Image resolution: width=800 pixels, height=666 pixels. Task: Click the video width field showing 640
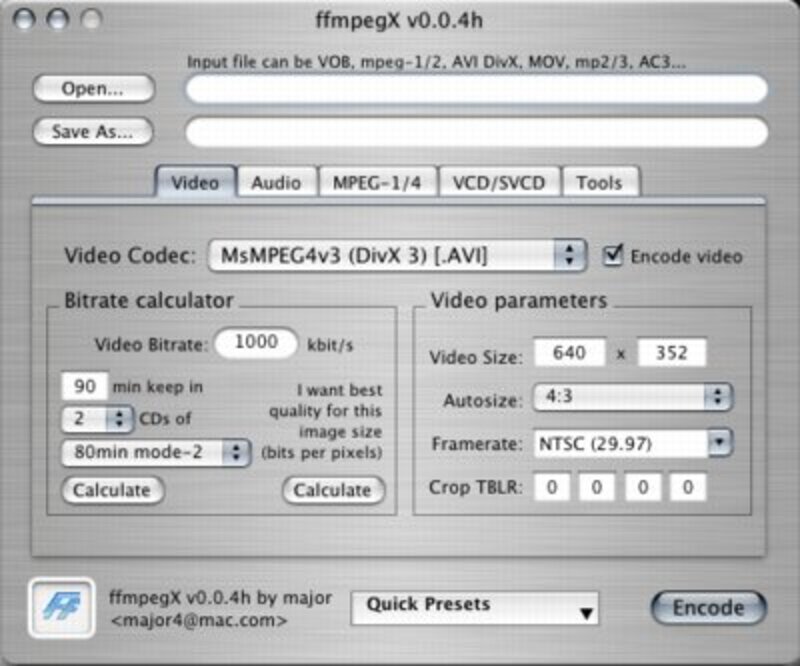(x=569, y=352)
